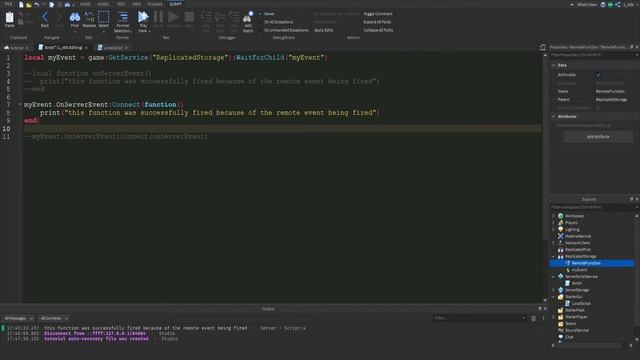The height and width of the screenshot is (360, 640).
Task: Select Script under ServerScriptService
Action: coord(576,283)
